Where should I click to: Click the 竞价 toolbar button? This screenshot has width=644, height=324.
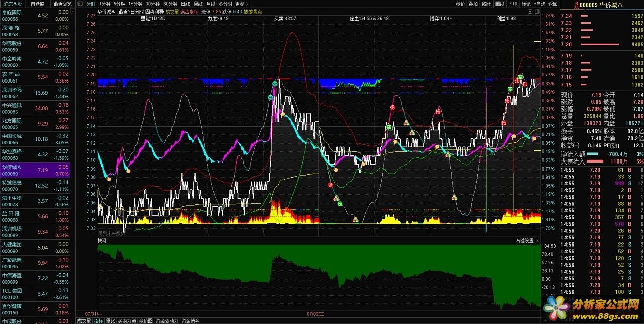click(x=460, y=4)
